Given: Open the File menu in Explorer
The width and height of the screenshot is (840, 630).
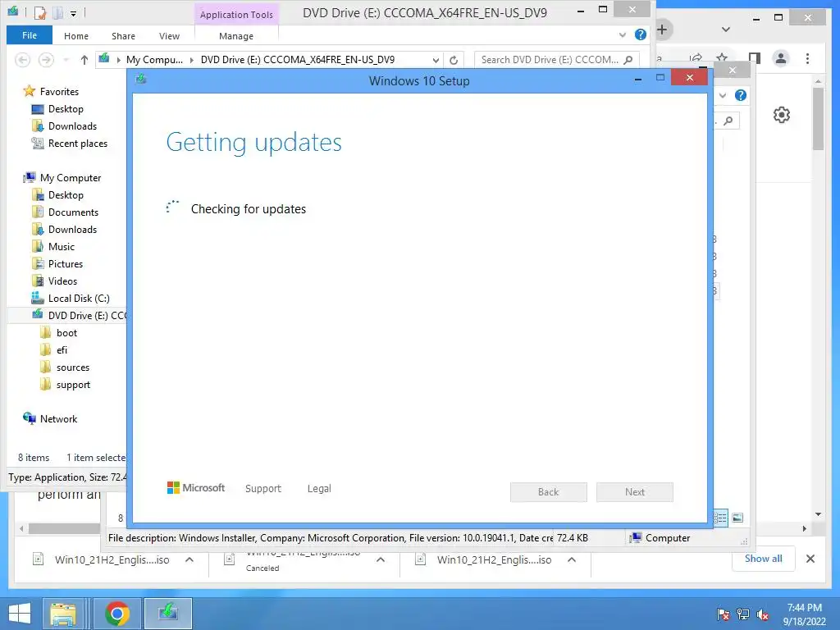Looking at the screenshot, I should click(x=30, y=35).
